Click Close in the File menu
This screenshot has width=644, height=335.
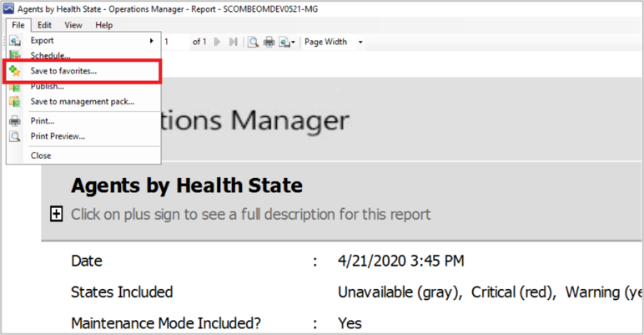tap(83, 155)
